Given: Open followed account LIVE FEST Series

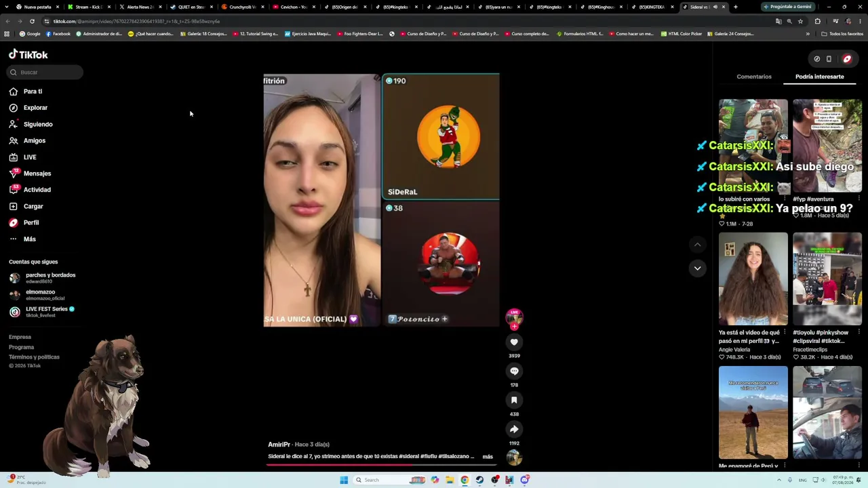Looking at the screenshot, I should tap(42, 312).
